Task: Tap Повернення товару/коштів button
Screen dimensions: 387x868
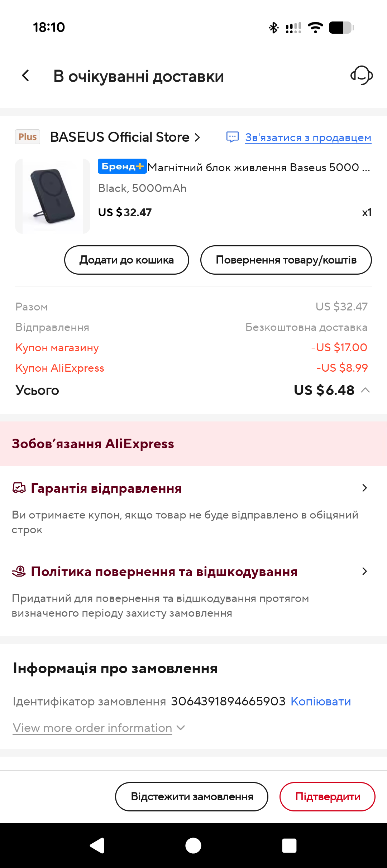Action: pos(286,260)
